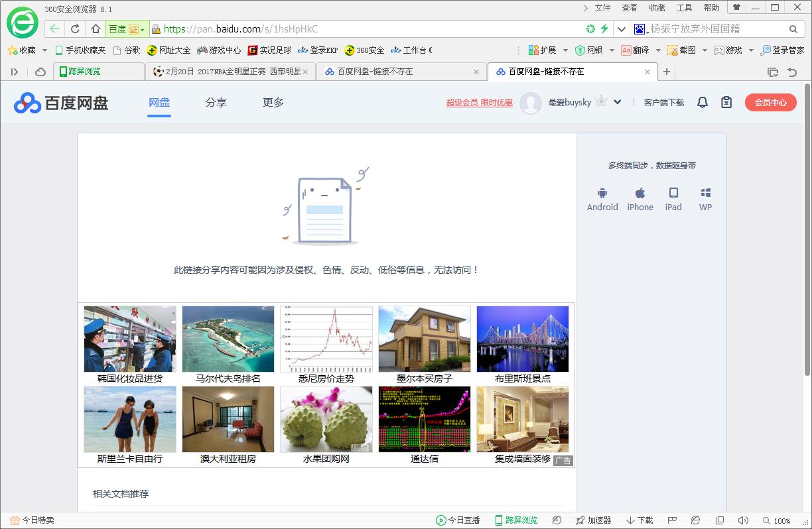Click the 百度网盘 logo

pyautogui.click(x=61, y=102)
